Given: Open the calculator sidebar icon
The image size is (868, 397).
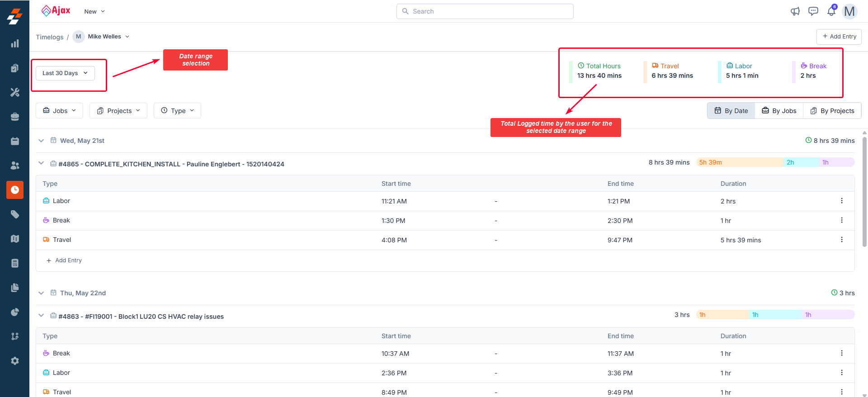Looking at the screenshot, I should 15,263.
